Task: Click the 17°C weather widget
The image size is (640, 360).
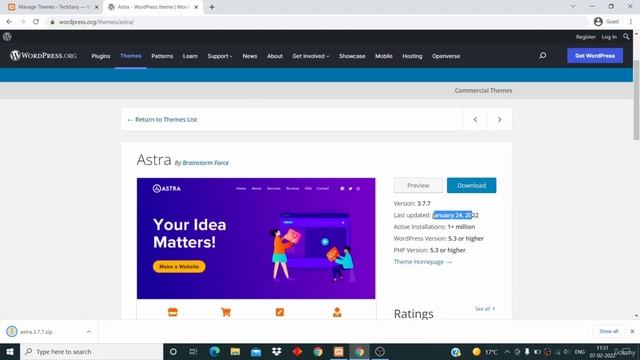Action: [485, 351]
